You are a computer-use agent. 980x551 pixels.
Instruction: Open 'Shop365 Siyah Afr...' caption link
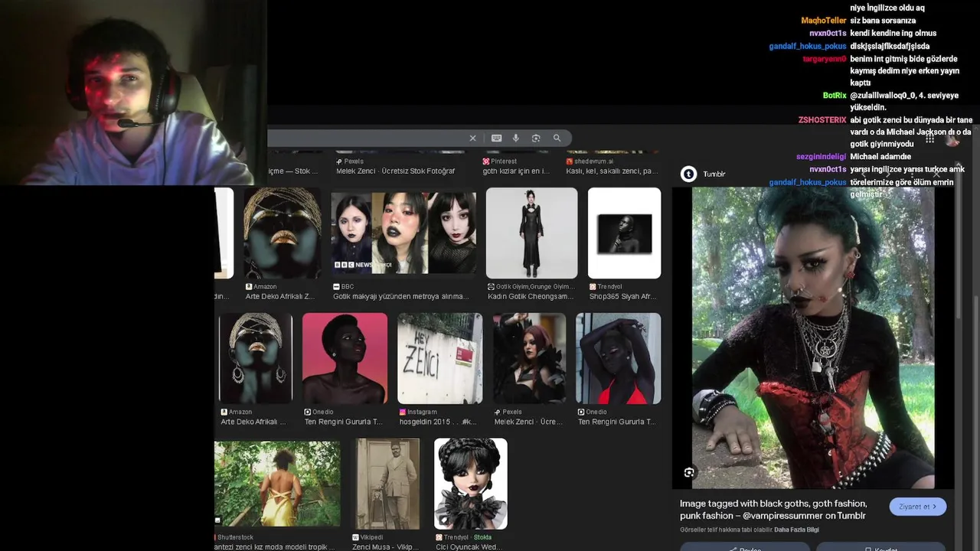[622, 297]
